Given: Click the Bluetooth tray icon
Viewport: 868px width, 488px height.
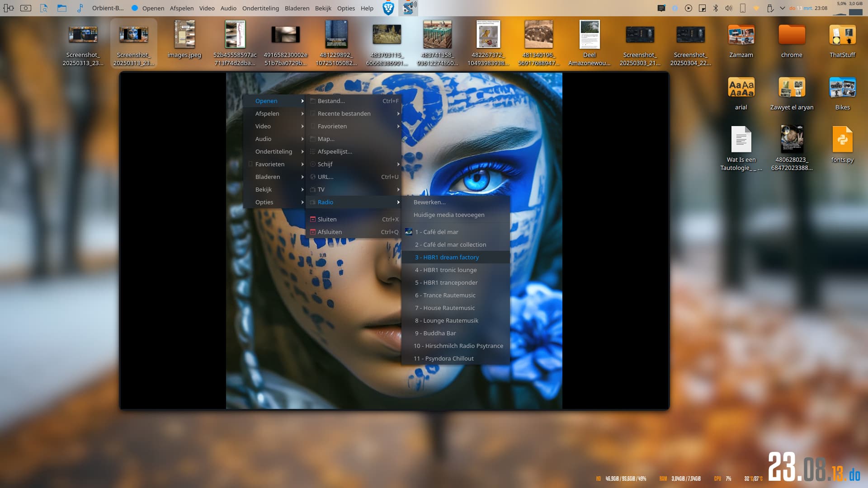Looking at the screenshot, I should pyautogui.click(x=716, y=8).
